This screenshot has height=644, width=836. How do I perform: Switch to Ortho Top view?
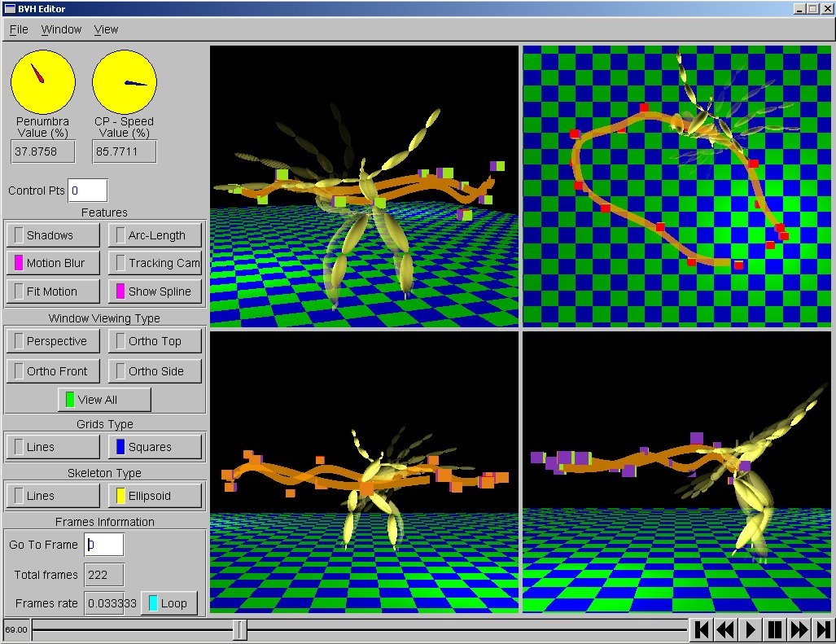(x=155, y=341)
